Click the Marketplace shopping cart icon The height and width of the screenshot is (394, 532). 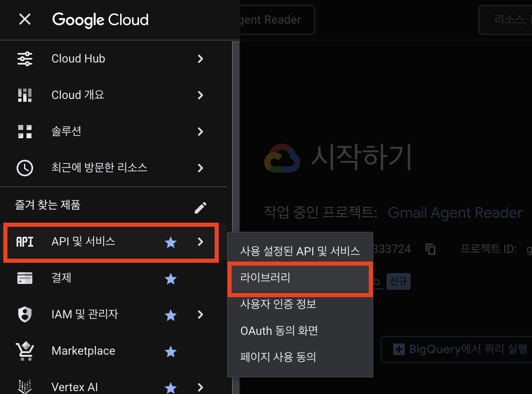(x=24, y=351)
